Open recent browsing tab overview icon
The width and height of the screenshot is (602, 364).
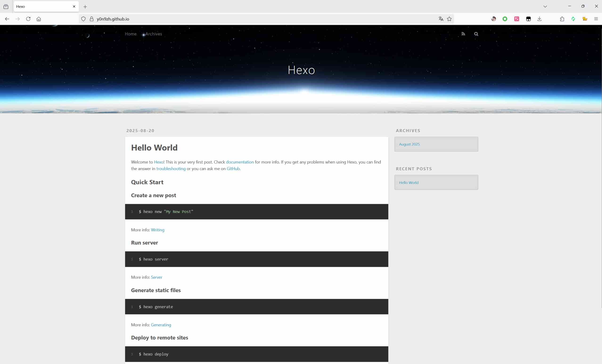tap(6, 7)
